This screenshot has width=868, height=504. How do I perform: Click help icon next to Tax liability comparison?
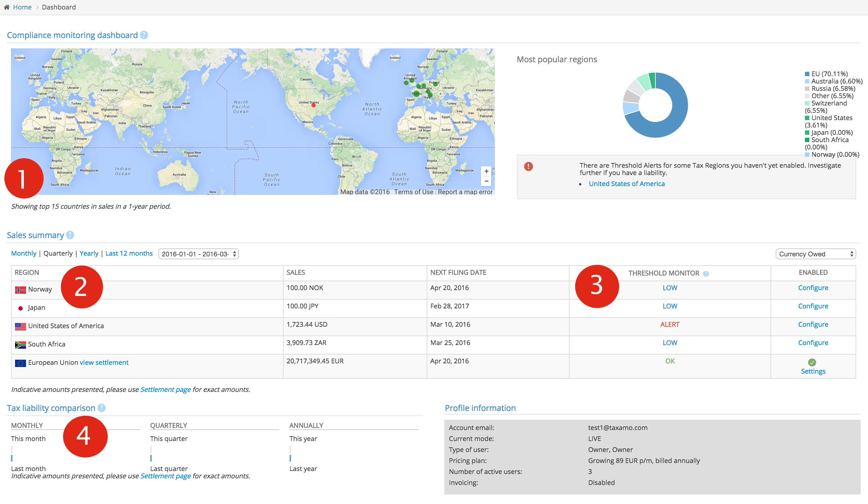click(102, 408)
